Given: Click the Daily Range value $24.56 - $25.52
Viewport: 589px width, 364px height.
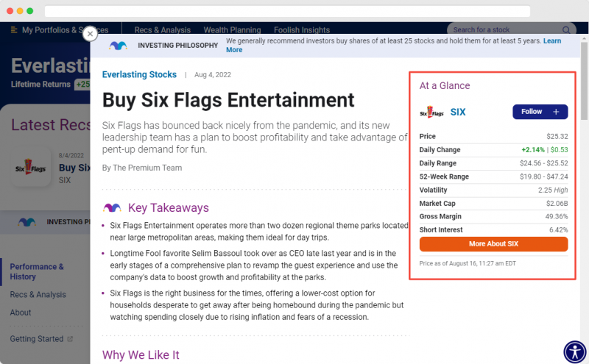Looking at the screenshot, I should [543, 163].
